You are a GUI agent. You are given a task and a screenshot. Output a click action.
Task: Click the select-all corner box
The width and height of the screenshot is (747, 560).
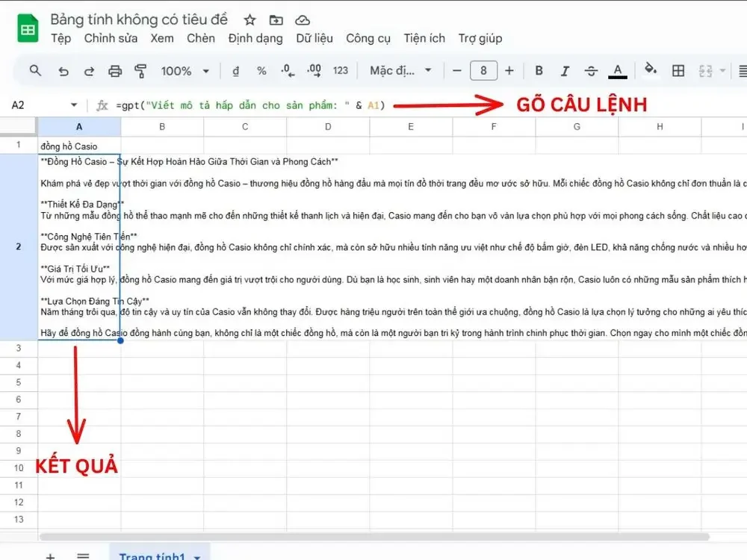point(19,127)
